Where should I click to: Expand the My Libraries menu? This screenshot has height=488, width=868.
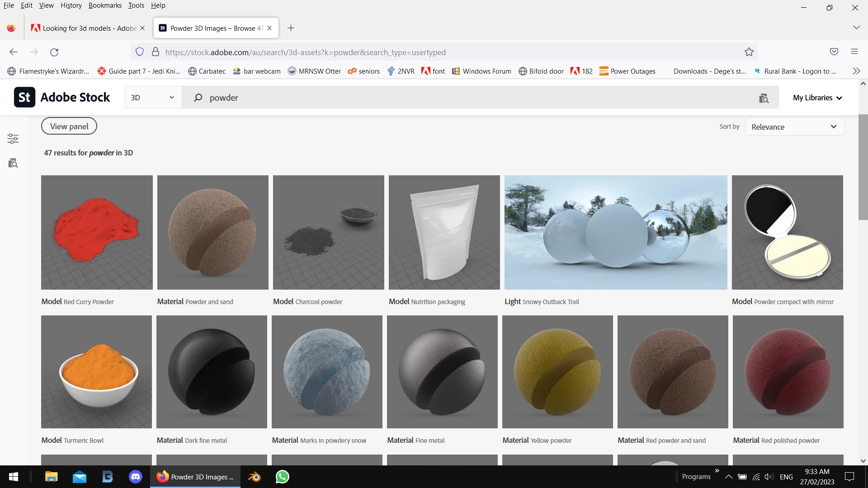pyautogui.click(x=817, y=98)
